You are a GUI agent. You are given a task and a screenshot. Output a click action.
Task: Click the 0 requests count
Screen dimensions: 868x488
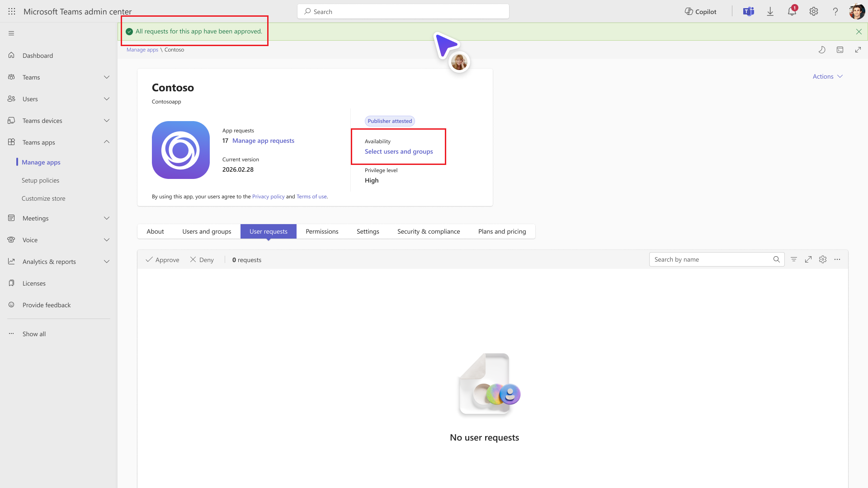(x=247, y=260)
